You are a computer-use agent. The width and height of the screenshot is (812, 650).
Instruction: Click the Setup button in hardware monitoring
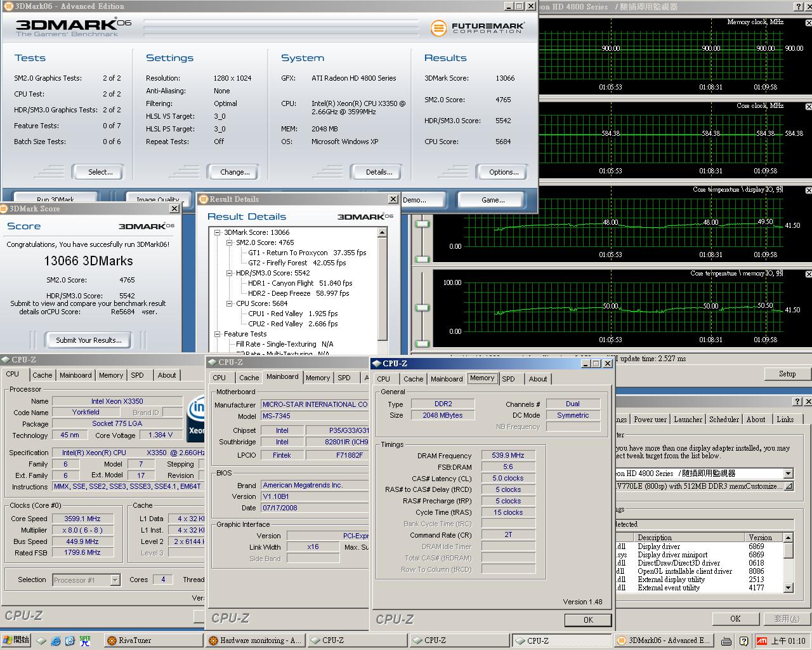coord(787,374)
